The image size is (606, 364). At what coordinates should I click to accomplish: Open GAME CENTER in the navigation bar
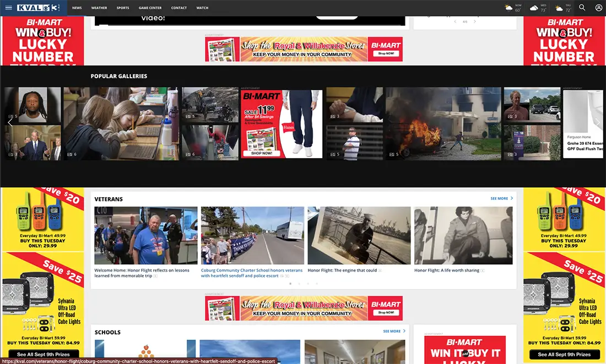pyautogui.click(x=150, y=8)
